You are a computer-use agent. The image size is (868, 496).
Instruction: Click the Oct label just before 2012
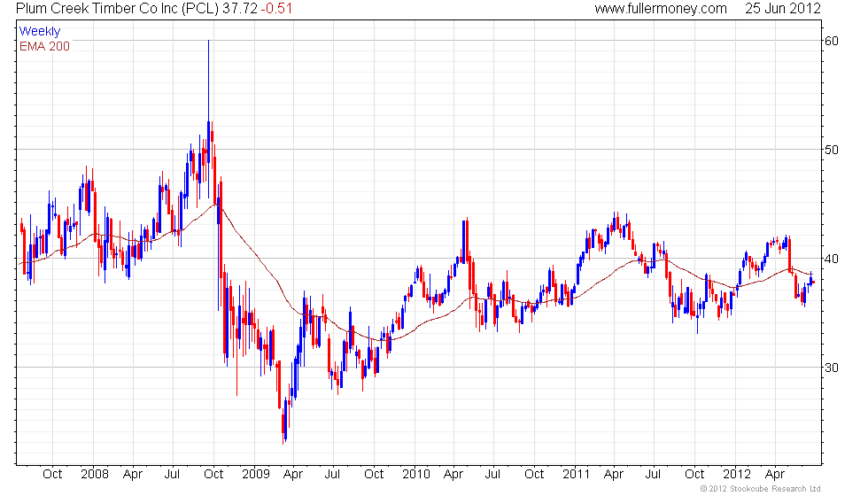[x=694, y=474]
